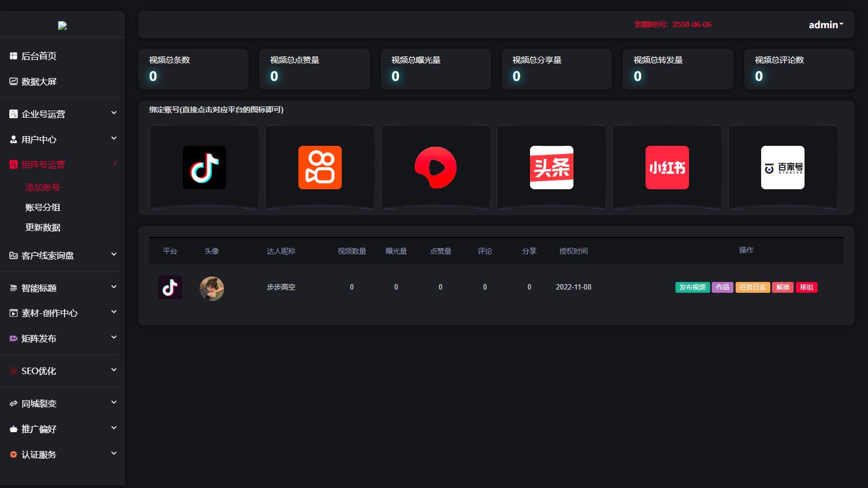
Task: Click the 视频总评论数 stat card
Action: click(x=799, y=69)
